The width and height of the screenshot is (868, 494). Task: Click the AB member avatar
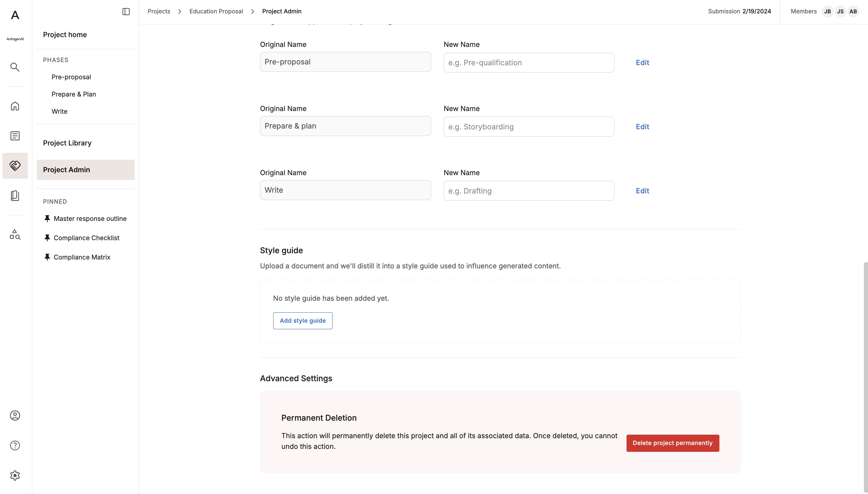853,12
